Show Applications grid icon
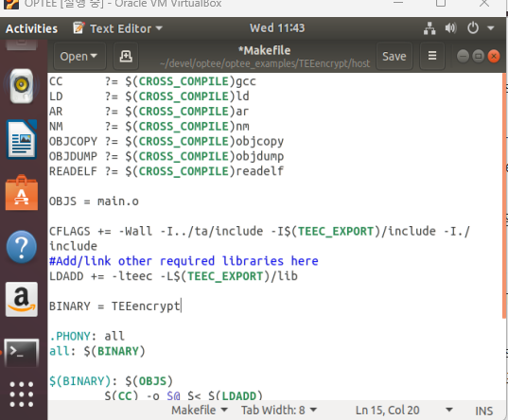 22,394
